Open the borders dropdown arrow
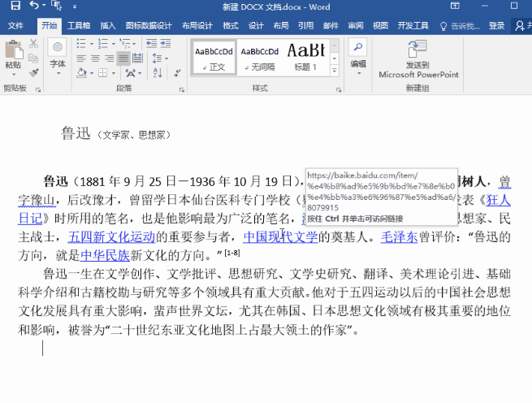Screen dimensions: 532x403 point(114,73)
